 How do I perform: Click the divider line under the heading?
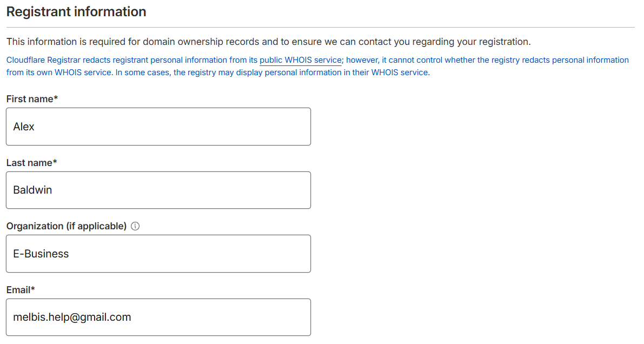point(320,28)
